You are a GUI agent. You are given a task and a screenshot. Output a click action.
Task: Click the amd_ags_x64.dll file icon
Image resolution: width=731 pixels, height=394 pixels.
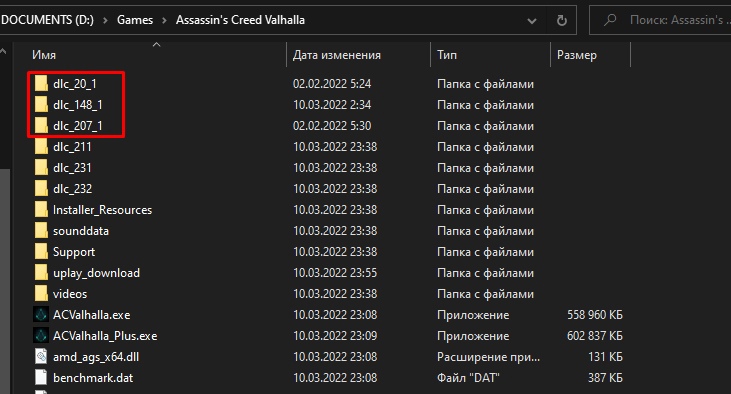point(41,357)
